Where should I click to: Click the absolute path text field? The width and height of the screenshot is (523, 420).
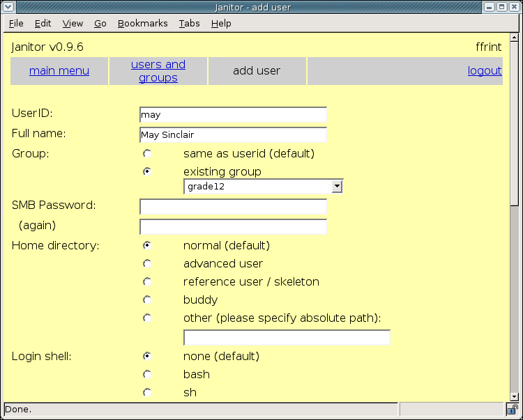pos(287,338)
